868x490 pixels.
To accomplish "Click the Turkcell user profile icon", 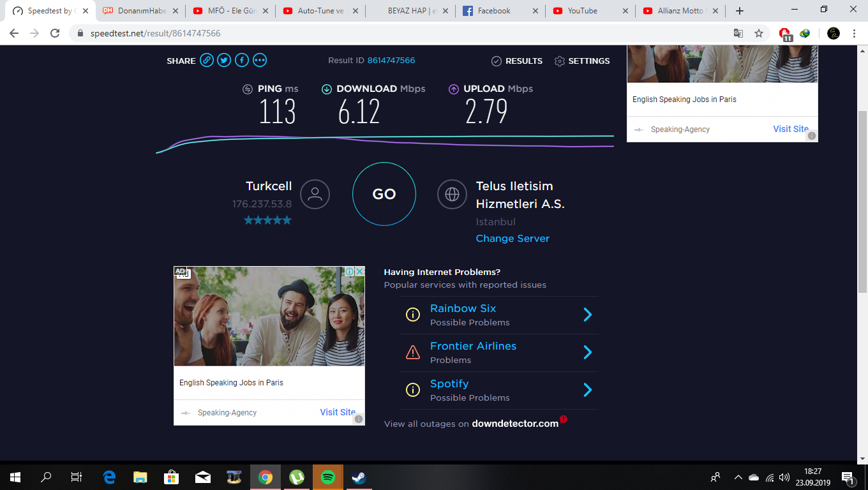I will point(315,195).
